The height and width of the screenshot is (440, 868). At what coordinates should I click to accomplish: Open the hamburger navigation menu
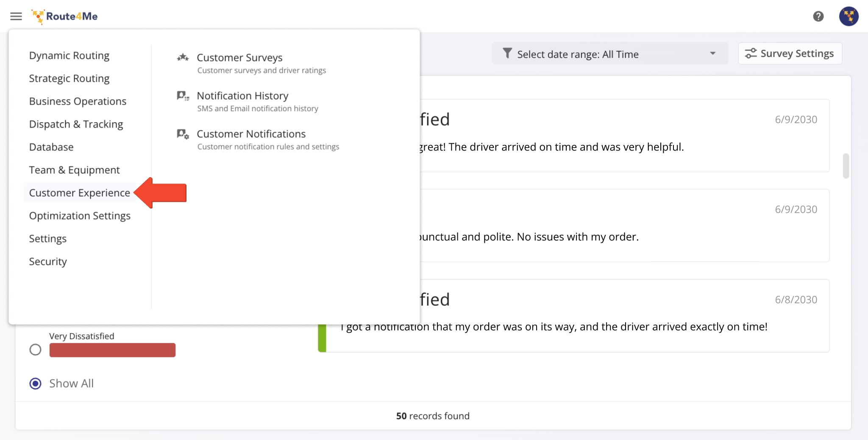pyautogui.click(x=16, y=17)
